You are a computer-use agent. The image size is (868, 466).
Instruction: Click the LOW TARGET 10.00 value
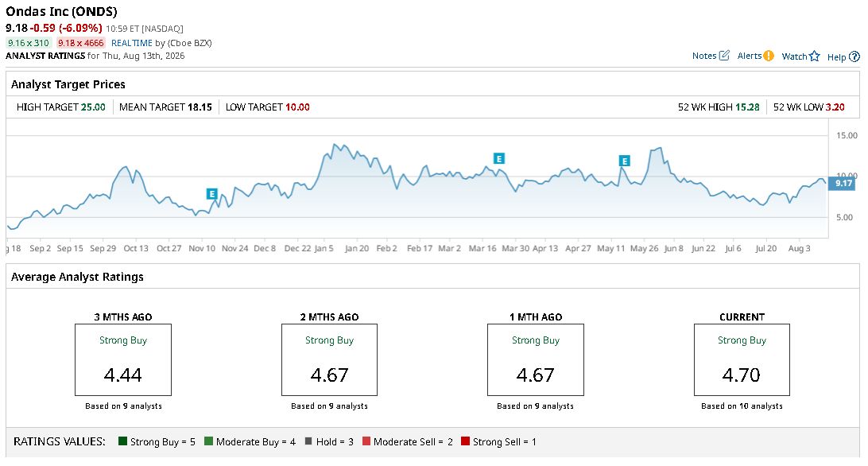click(x=297, y=107)
